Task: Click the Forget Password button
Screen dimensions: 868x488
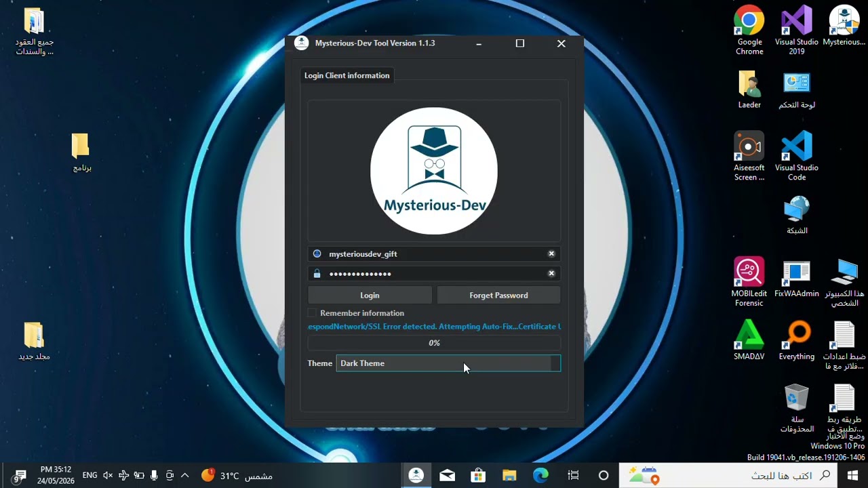Action: click(x=498, y=295)
